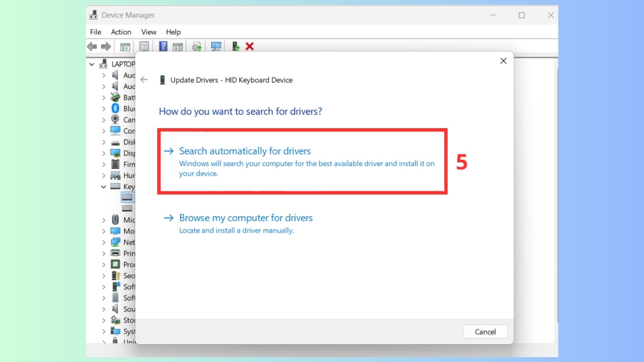Click the Back navigation arrow in the toolbar

pyautogui.click(x=92, y=46)
